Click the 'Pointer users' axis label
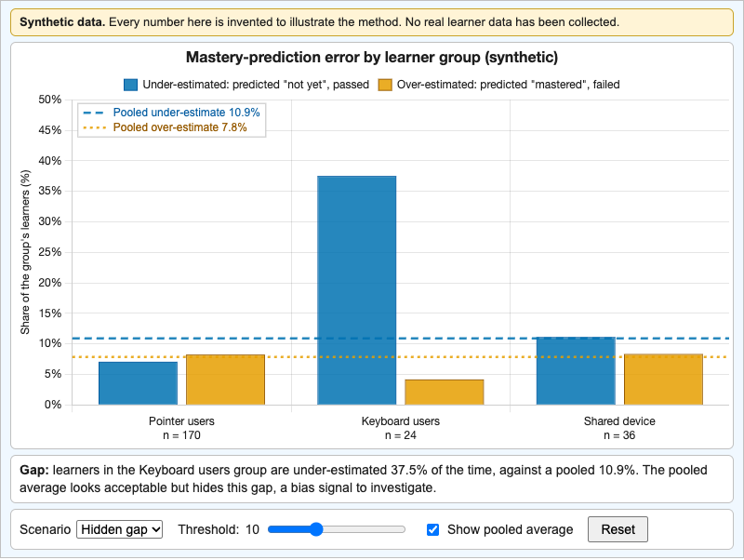The image size is (744, 560). pyautogui.click(x=181, y=421)
